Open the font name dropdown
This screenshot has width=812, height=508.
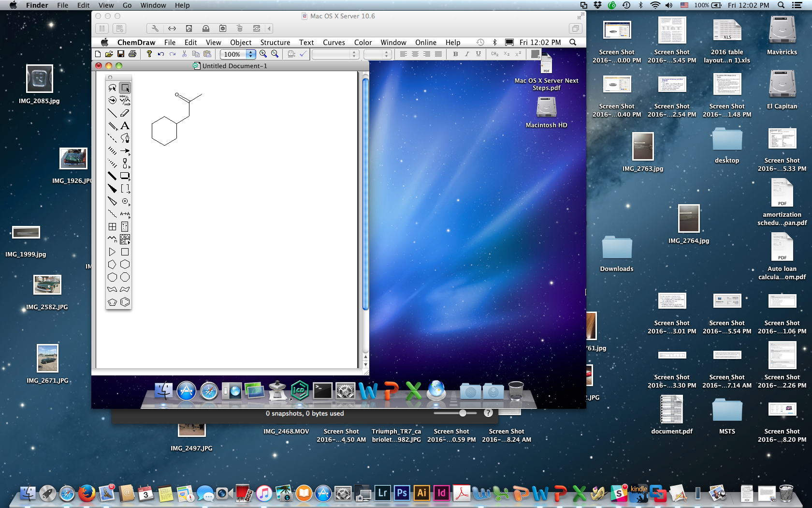(335, 54)
